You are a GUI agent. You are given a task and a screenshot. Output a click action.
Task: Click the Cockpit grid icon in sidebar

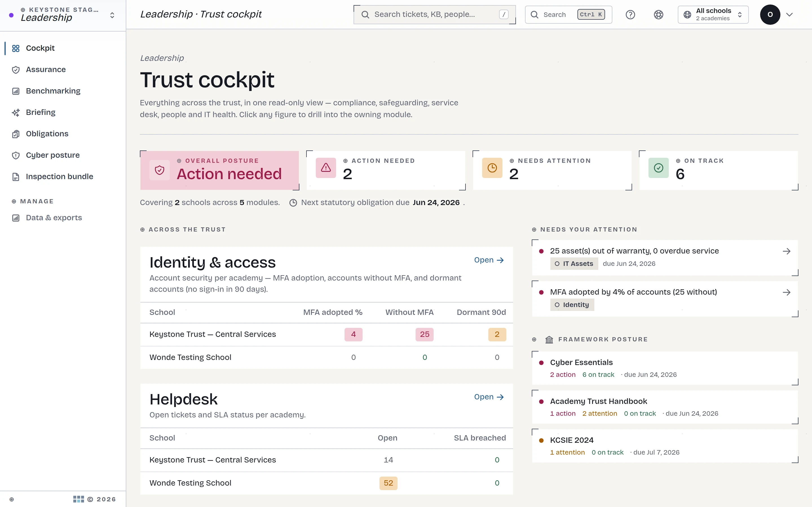[x=16, y=48]
